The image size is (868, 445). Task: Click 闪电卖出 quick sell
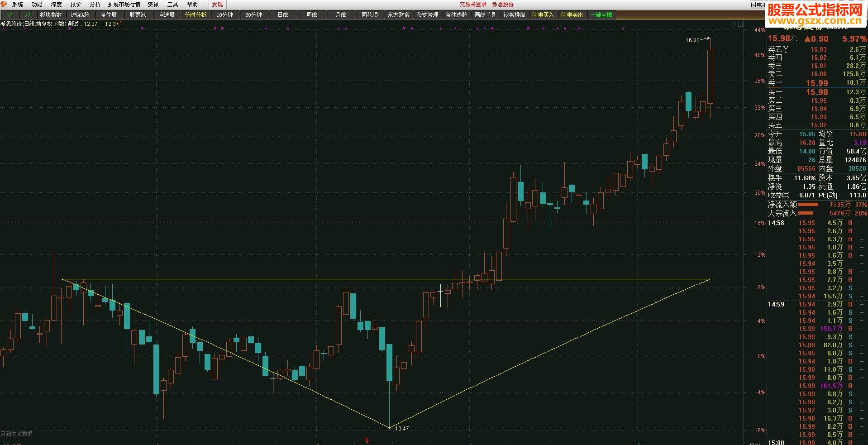click(x=572, y=15)
